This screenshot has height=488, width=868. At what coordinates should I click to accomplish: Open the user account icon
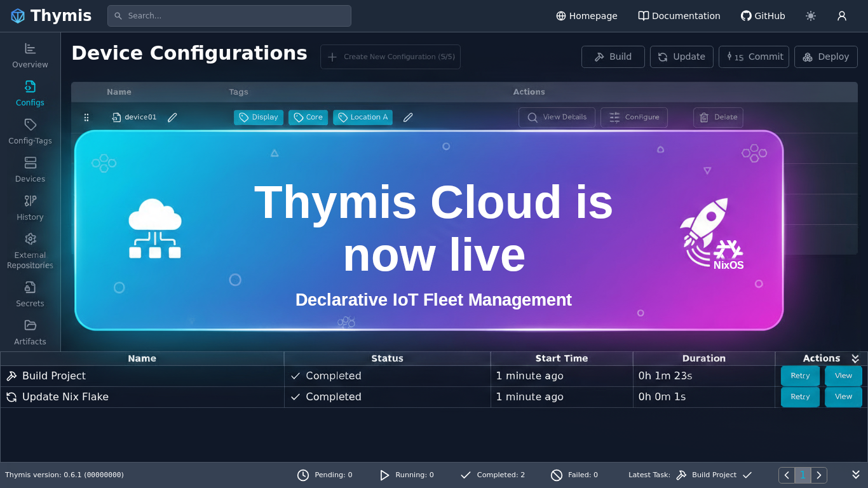[842, 16]
